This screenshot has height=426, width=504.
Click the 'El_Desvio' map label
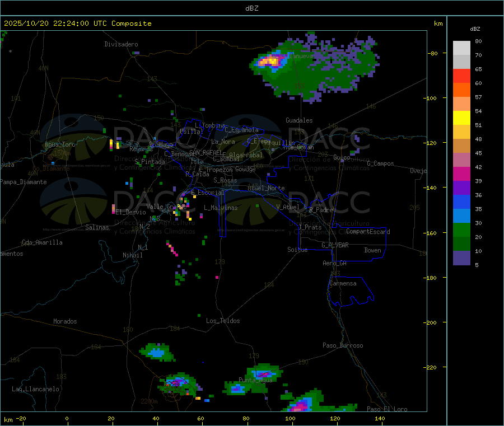pos(131,212)
